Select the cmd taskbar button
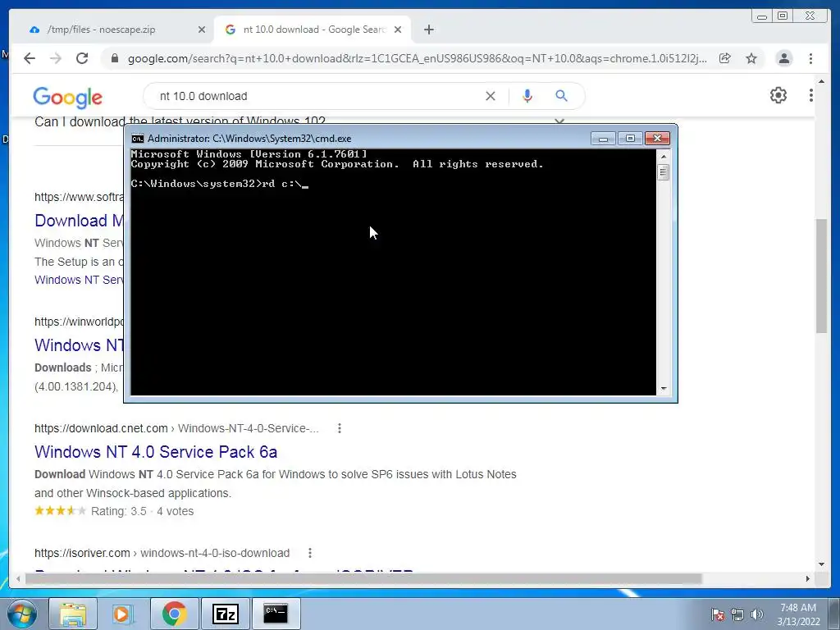This screenshot has width=840, height=630. [276, 614]
